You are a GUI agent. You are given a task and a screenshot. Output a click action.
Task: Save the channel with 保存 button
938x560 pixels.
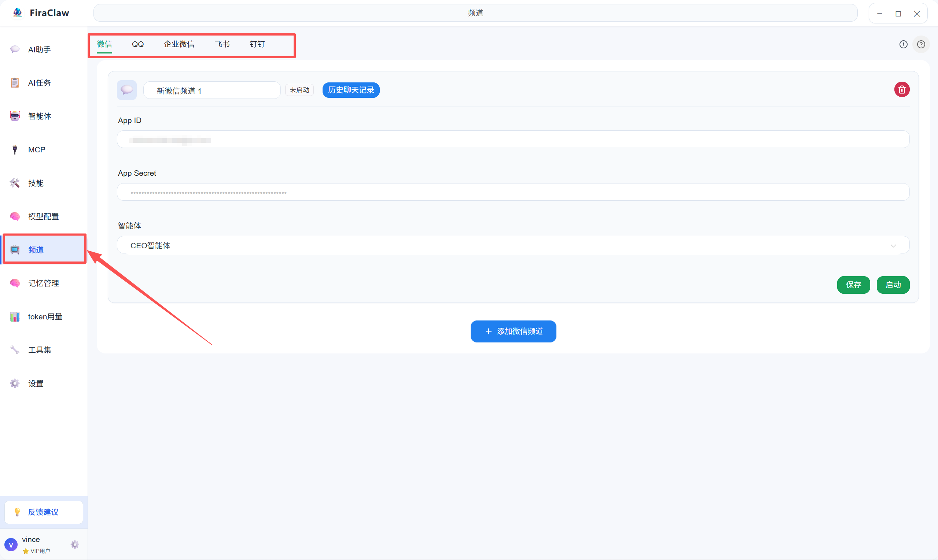click(x=853, y=285)
